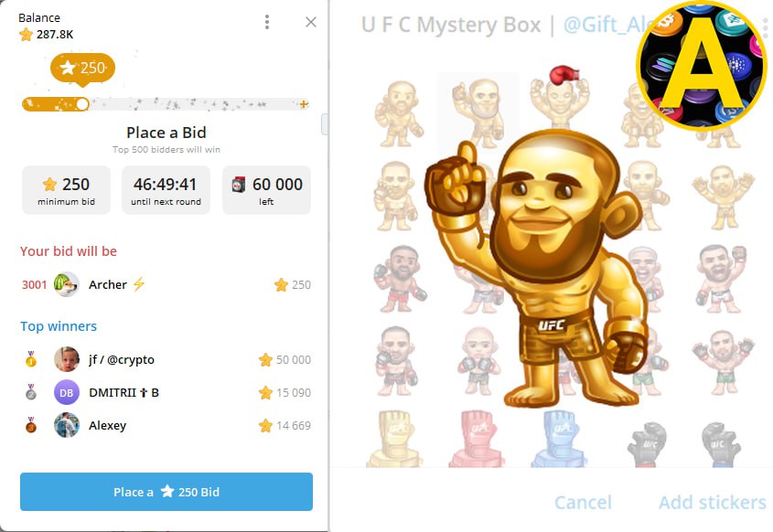Image resolution: width=773 pixels, height=532 pixels.
Task: Close the Place a Bid panel
Action: coord(311,22)
